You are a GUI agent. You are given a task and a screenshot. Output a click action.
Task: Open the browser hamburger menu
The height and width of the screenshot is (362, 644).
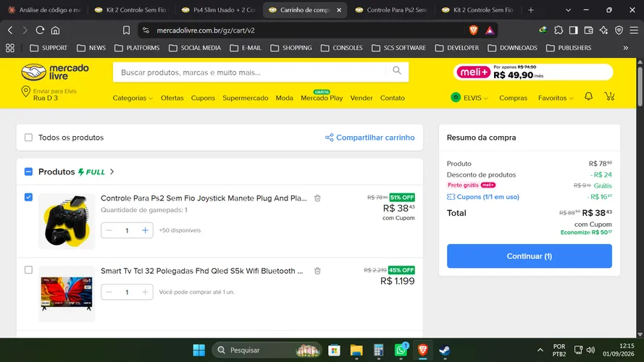click(x=634, y=30)
